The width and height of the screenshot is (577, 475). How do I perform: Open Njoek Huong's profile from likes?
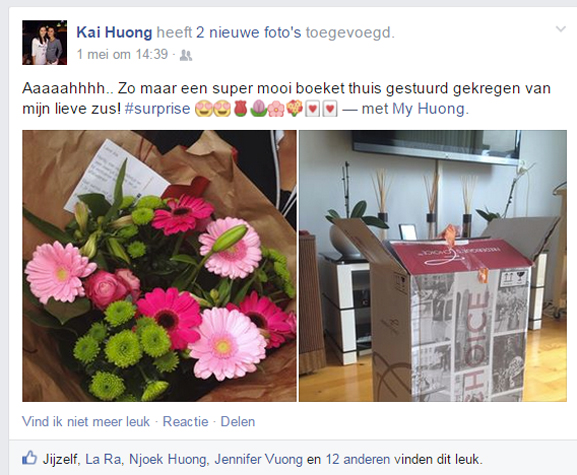167,460
